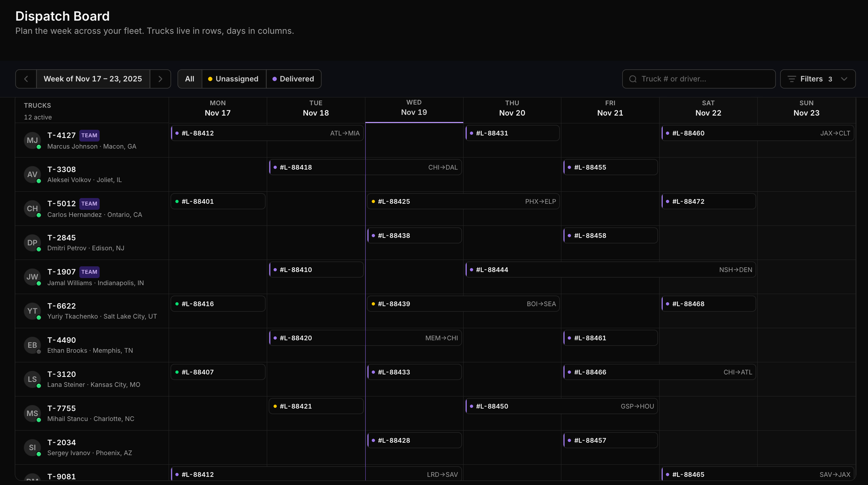The height and width of the screenshot is (485, 868).
Task: Go to previous week arrow
Action: point(26,79)
